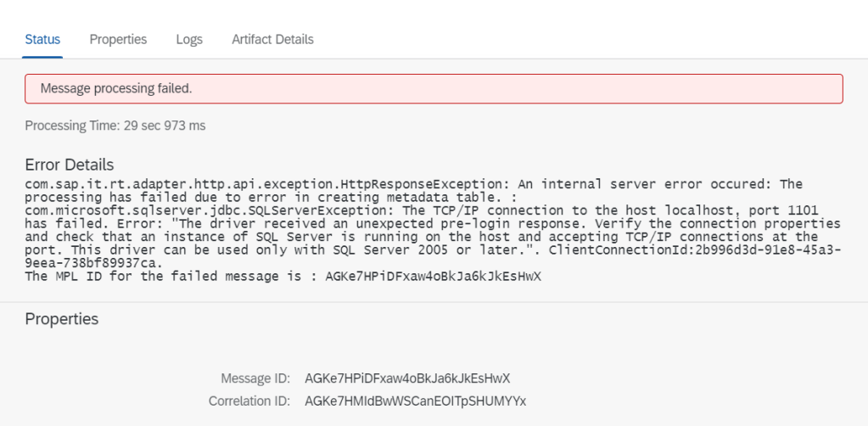Click the Correlation ID value AGKe7HMIdBwWSCanEOITpSHUMYYx
The image size is (868, 426).
pyautogui.click(x=415, y=401)
